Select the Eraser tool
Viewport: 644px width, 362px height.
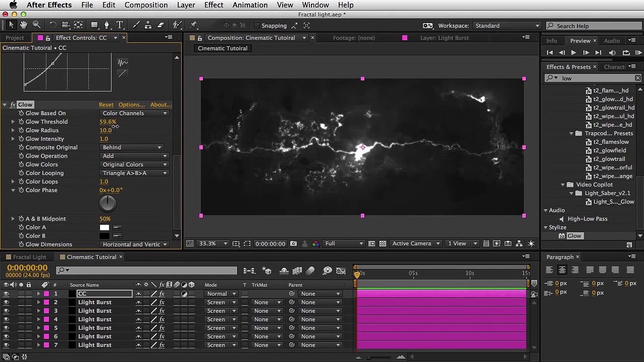pos(161,25)
